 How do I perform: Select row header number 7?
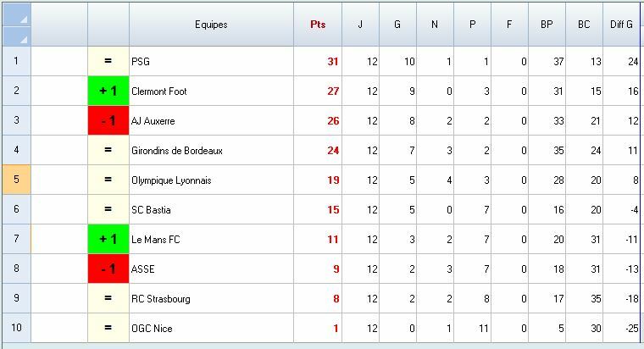[x=16, y=239]
